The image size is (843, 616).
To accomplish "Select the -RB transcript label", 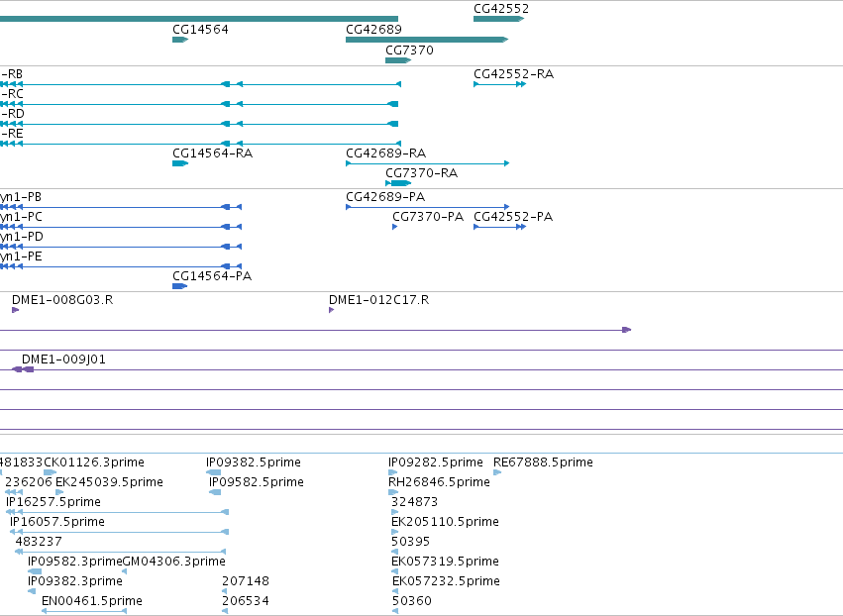I will pos(11,74).
